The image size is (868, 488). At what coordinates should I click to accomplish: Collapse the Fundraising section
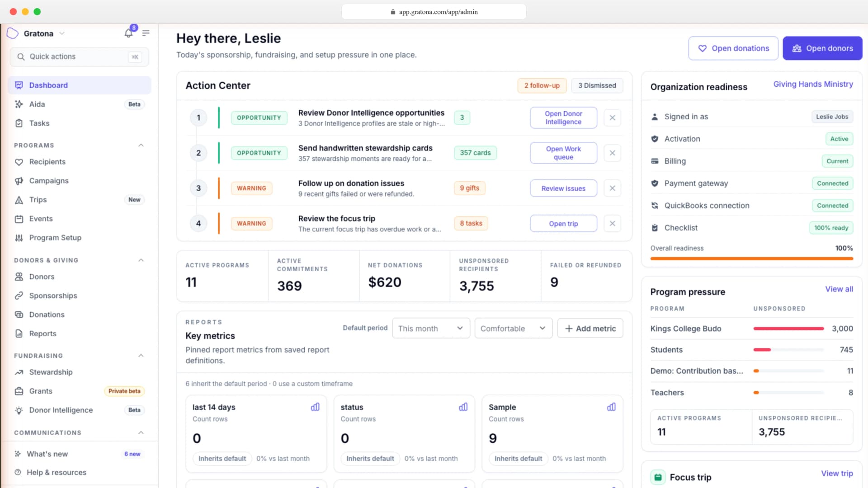[141, 356]
